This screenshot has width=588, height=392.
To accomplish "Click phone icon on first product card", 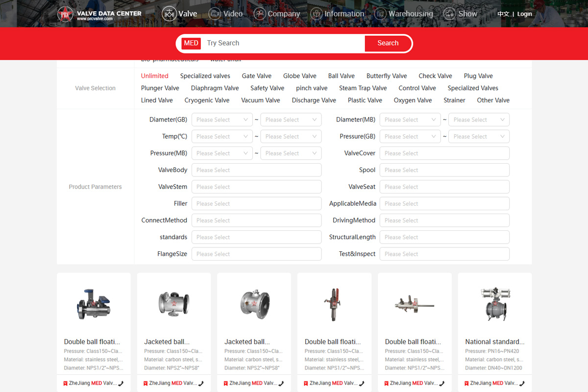I will (x=121, y=383).
